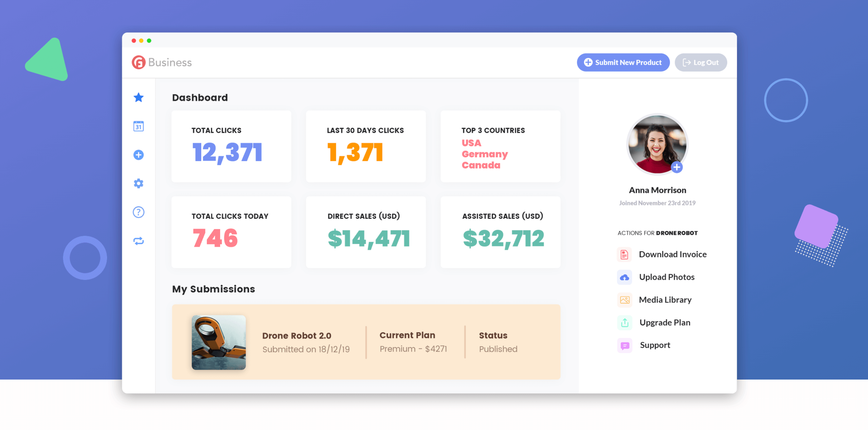Click the help question mark icon
Screen dimensions: 868x430
click(x=138, y=212)
